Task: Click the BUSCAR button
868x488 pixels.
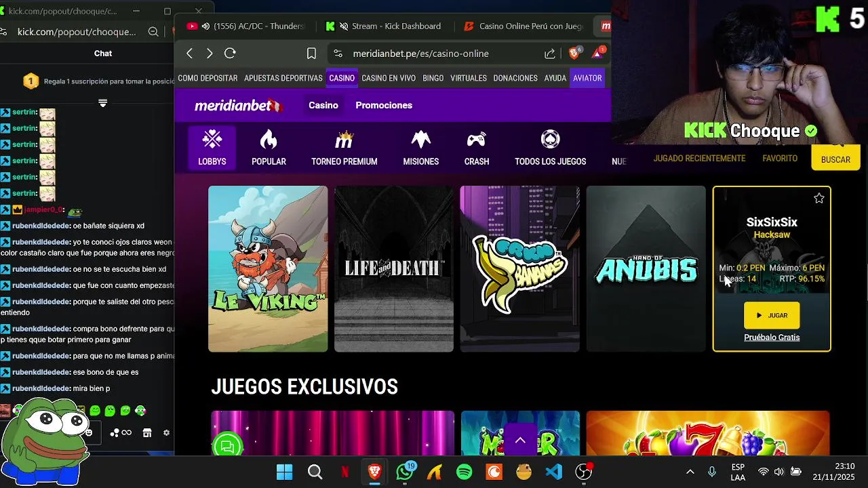Action: 835,159
